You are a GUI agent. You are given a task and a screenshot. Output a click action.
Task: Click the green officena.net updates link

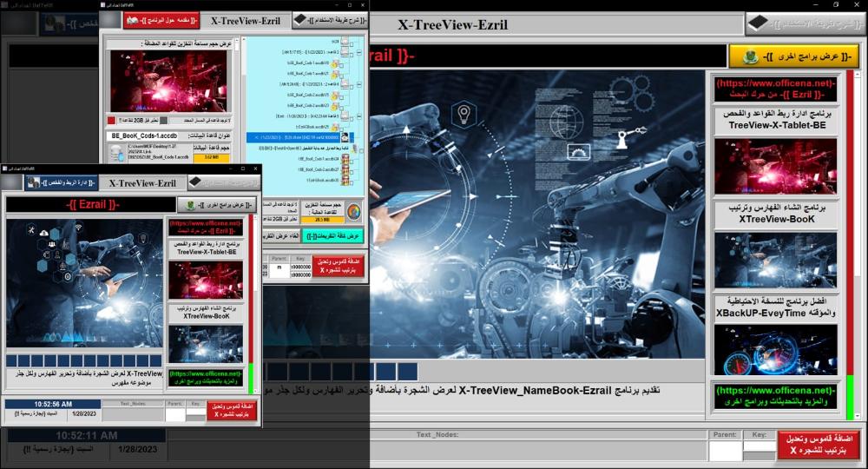[x=775, y=396]
